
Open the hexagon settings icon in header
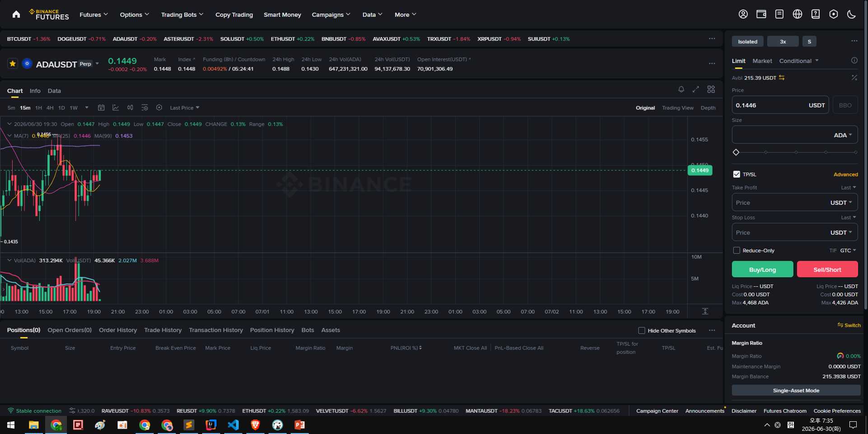click(833, 14)
